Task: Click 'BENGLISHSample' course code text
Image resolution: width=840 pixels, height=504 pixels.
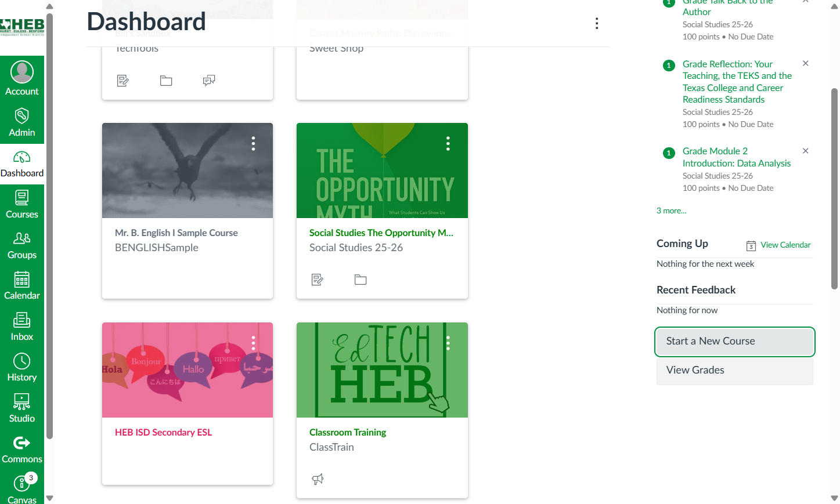Action: (157, 248)
